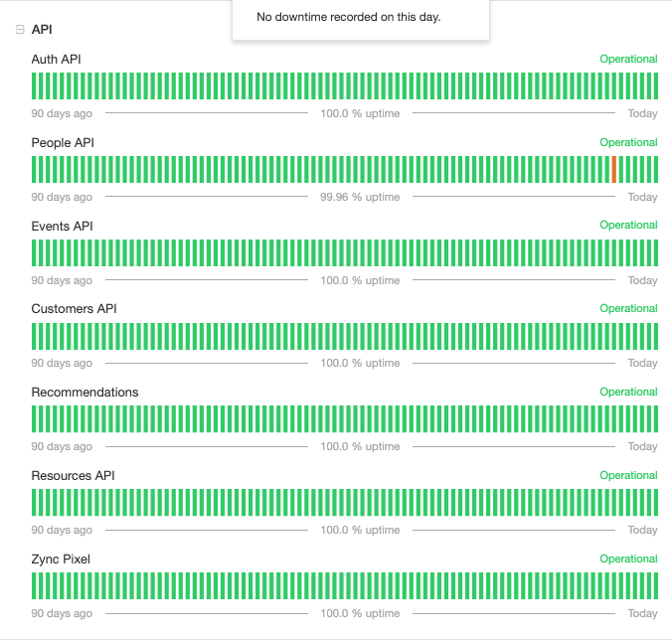Click the 99.96 % uptime label under People API

[360, 197]
